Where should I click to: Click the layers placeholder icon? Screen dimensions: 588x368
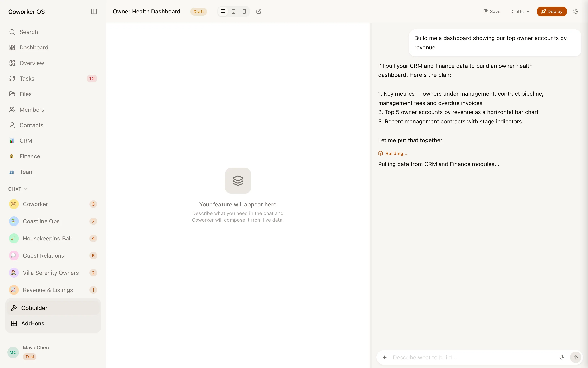tap(238, 181)
